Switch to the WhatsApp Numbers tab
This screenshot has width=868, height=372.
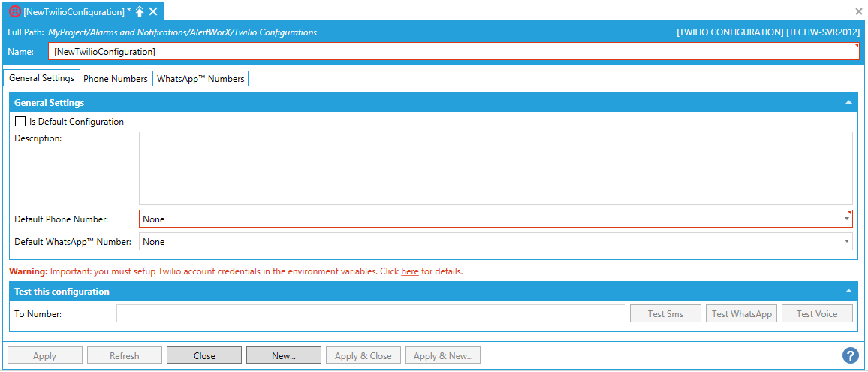point(200,79)
